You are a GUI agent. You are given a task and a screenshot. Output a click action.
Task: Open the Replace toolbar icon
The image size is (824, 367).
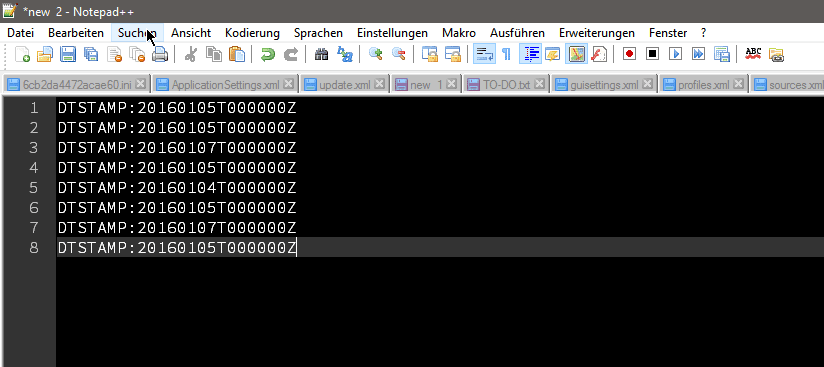click(x=344, y=54)
